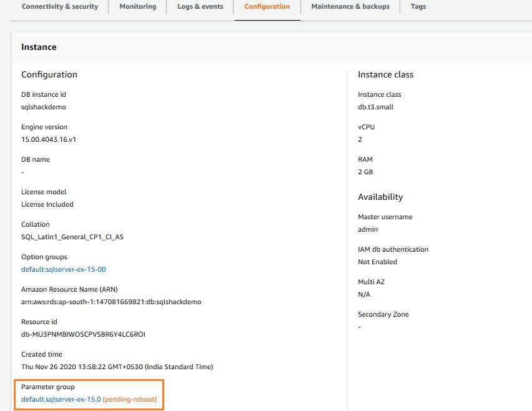The image size is (532, 411).
Task: Open the Logs & events tab
Action: point(200,7)
